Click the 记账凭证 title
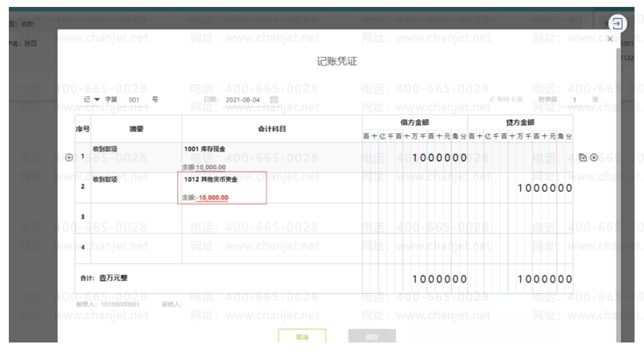644x357 pixels. click(337, 62)
